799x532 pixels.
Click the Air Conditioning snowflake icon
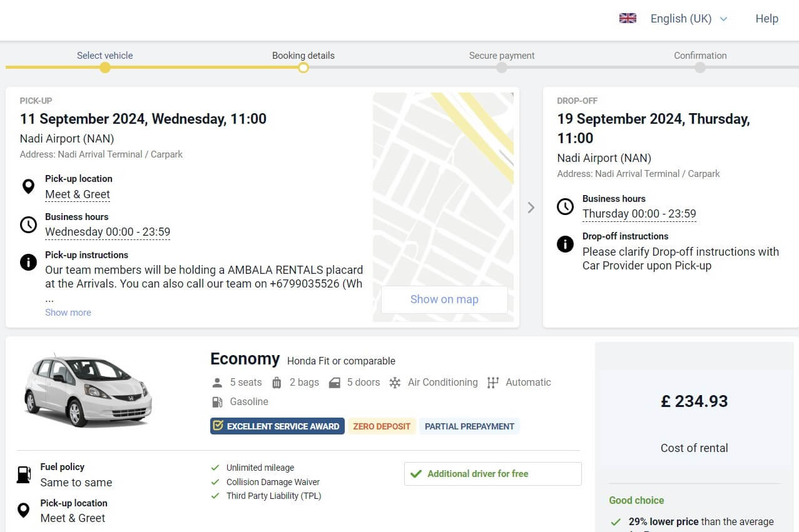(x=395, y=383)
